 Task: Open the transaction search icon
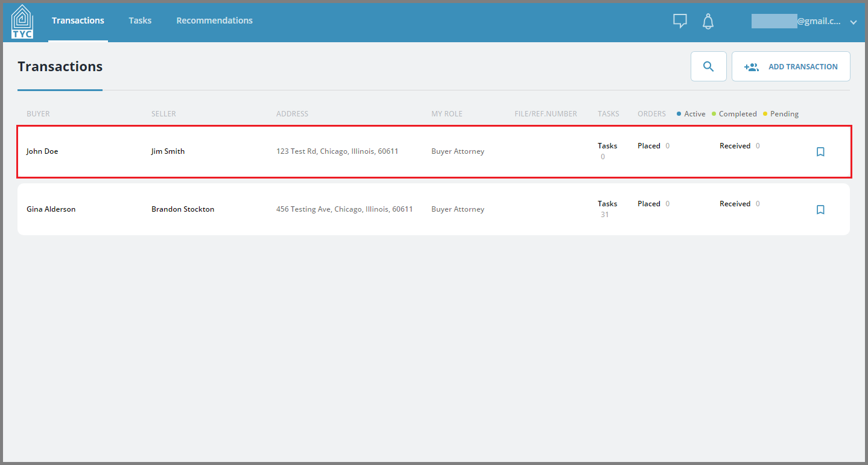tap(708, 66)
